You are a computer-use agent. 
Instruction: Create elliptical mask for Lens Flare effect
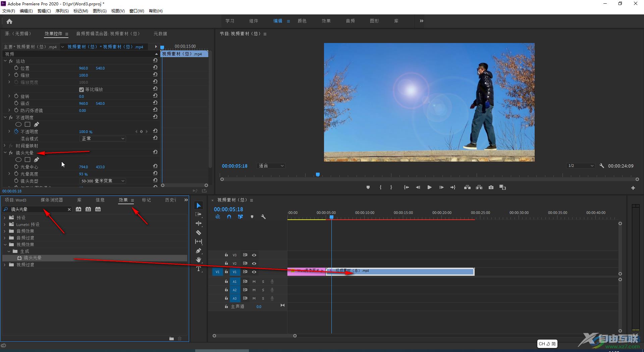tap(18, 160)
